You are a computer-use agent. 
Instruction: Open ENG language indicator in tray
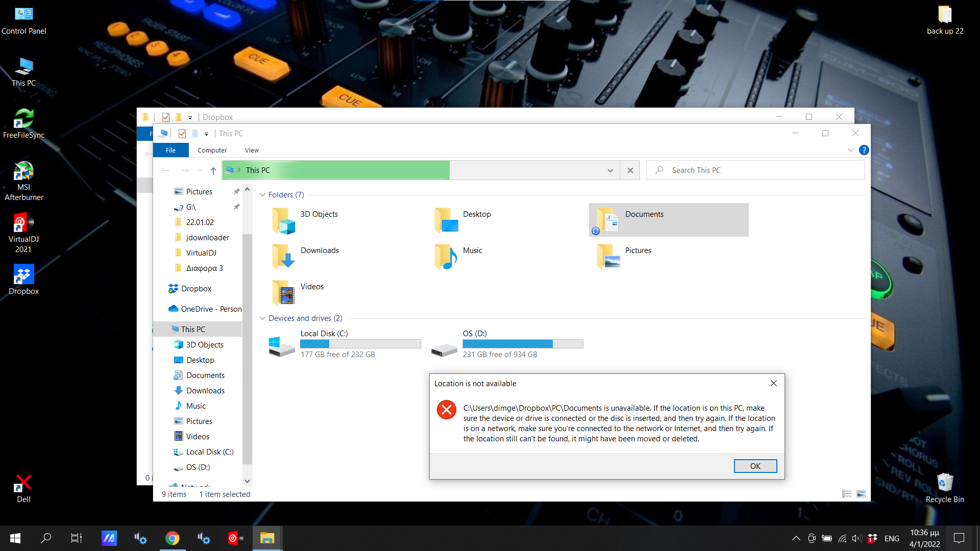[892, 538]
